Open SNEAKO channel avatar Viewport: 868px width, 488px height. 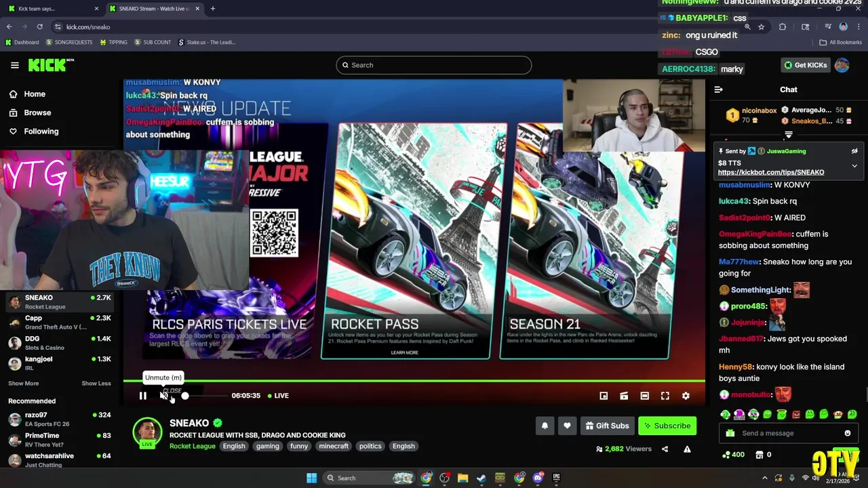point(147,433)
